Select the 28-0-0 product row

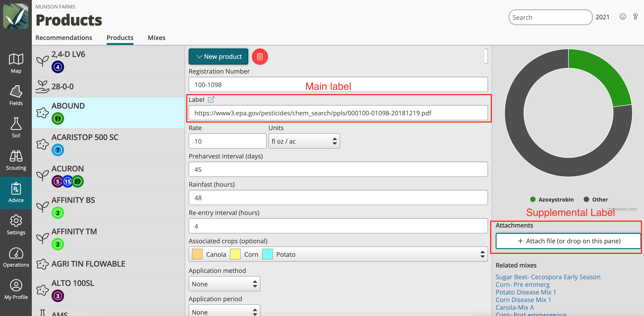[x=108, y=87]
